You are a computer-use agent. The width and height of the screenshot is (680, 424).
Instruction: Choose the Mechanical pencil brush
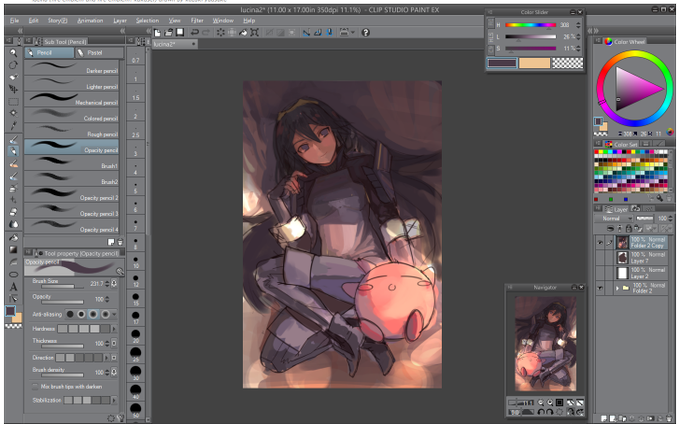(x=71, y=99)
